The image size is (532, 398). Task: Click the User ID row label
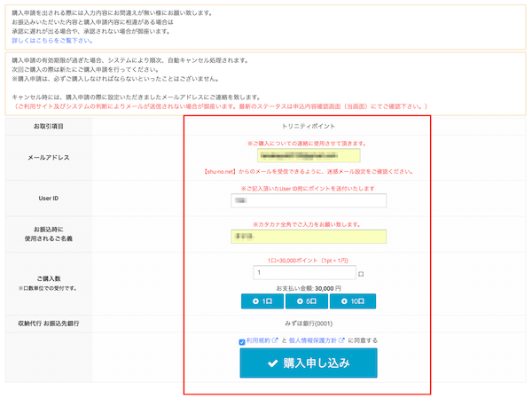coord(49,199)
